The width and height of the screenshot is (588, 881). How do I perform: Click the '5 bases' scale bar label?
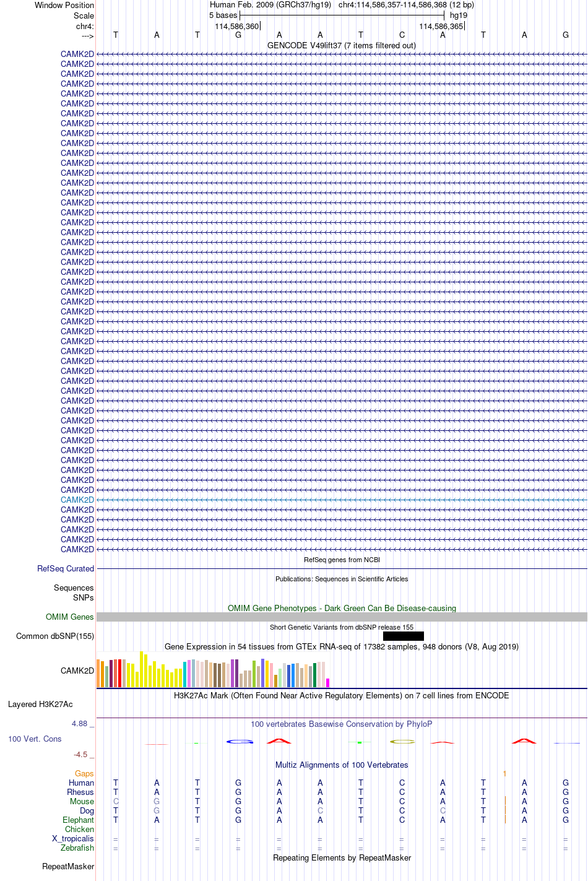223,15
